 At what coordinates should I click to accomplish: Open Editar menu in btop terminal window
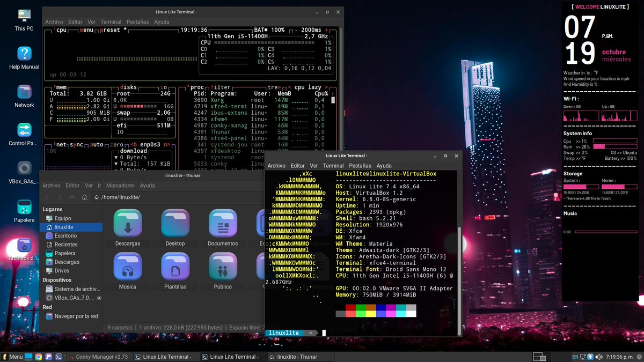pos(75,22)
